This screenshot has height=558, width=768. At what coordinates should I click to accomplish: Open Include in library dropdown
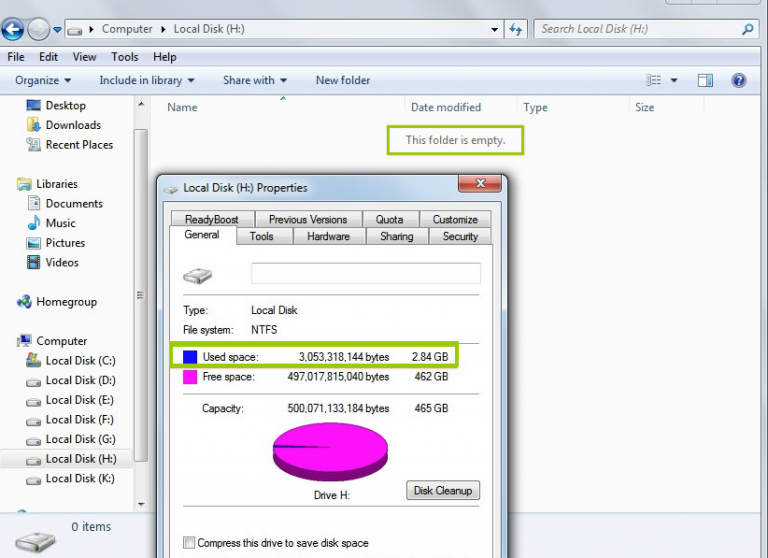click(147, 80)
